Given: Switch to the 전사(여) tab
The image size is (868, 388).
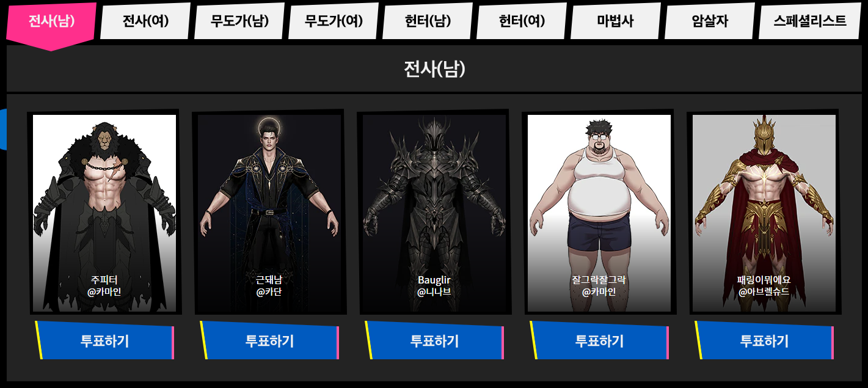Looking at the screenshot, I should coord(145,21).
